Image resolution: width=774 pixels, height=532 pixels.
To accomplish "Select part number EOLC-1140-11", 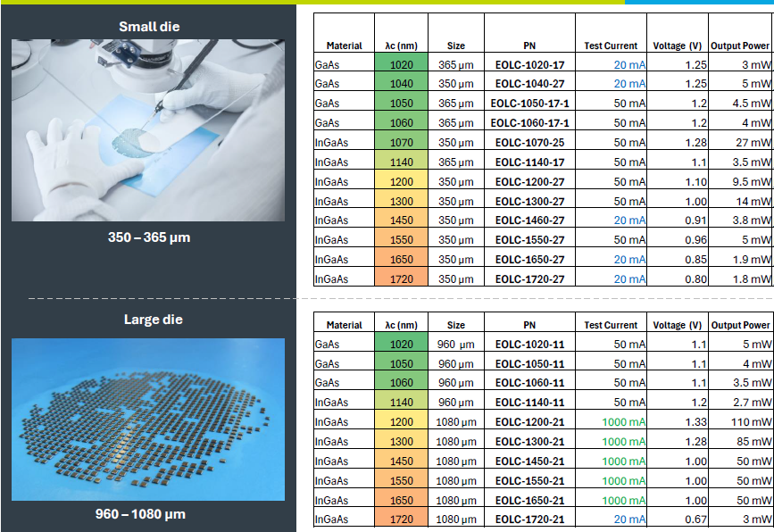I will click(529, 403).
